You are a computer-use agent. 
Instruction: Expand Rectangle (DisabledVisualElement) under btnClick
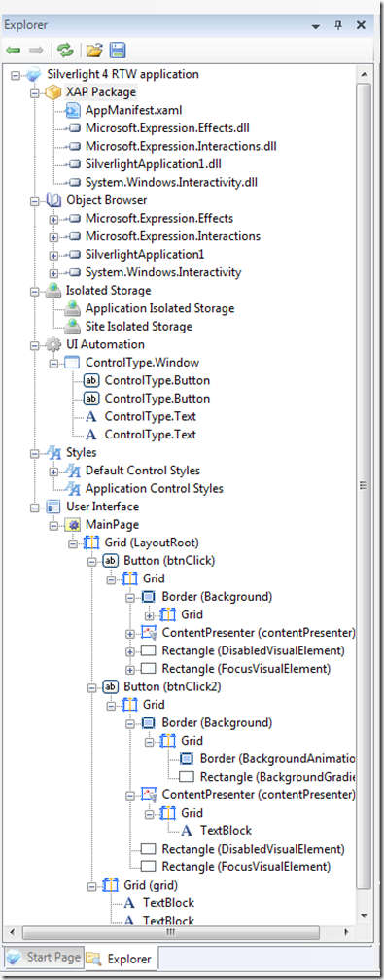[130, 651]
